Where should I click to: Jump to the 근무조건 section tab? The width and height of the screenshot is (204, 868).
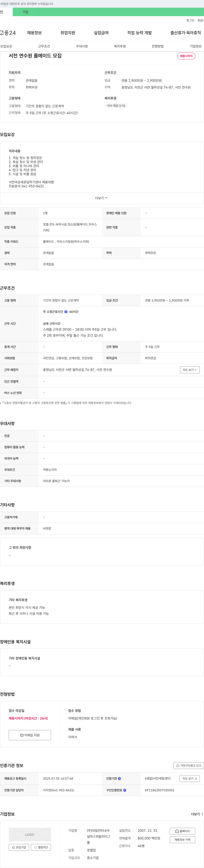(x=44, y=46)
